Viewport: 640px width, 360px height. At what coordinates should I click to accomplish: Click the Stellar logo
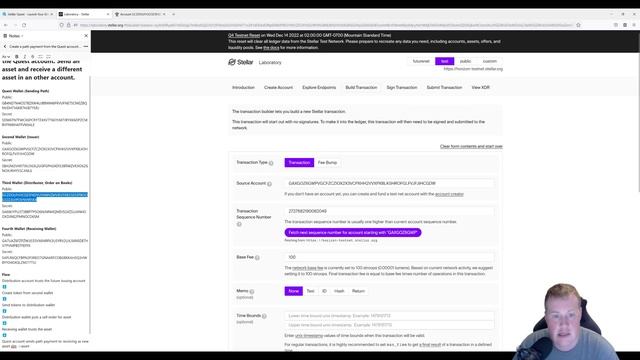[241, 62]
